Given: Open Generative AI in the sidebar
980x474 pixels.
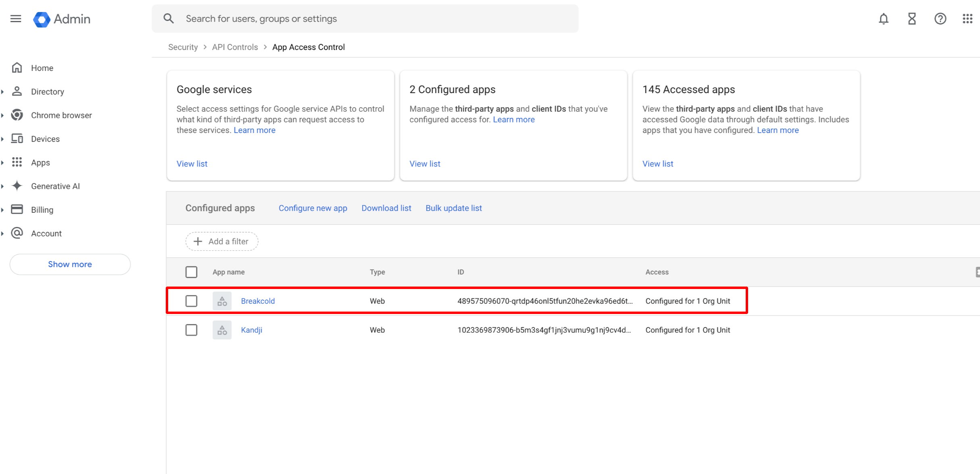Looking at the screenshot, I should coord(55,186).
